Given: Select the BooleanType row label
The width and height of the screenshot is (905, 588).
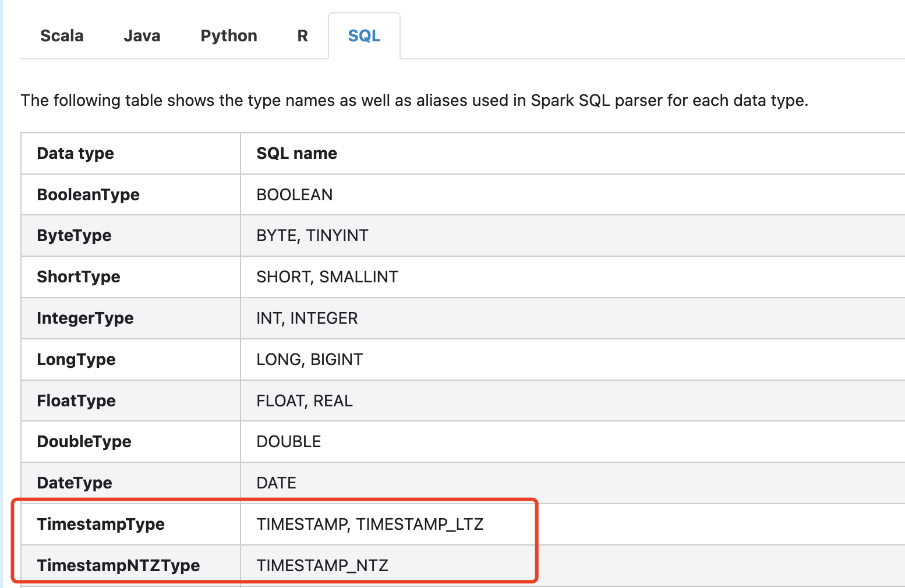Looking at the screenshot, I should (88, 195).
